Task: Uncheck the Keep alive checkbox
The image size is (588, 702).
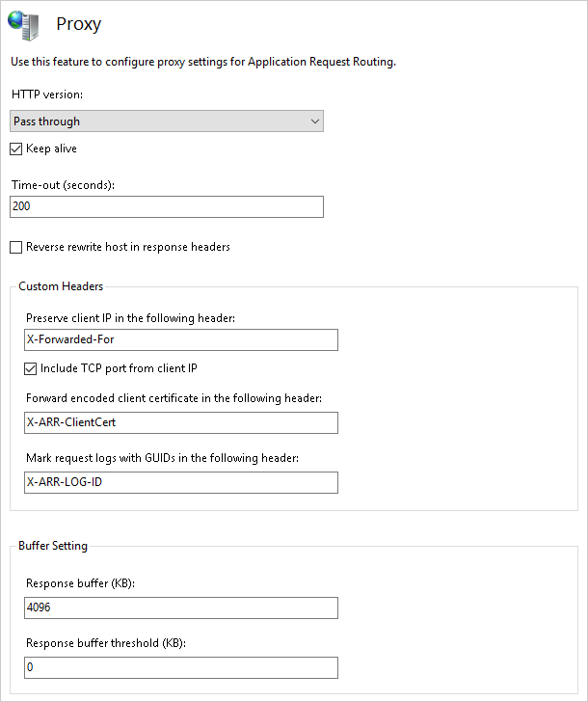Action: coord(16,149)
